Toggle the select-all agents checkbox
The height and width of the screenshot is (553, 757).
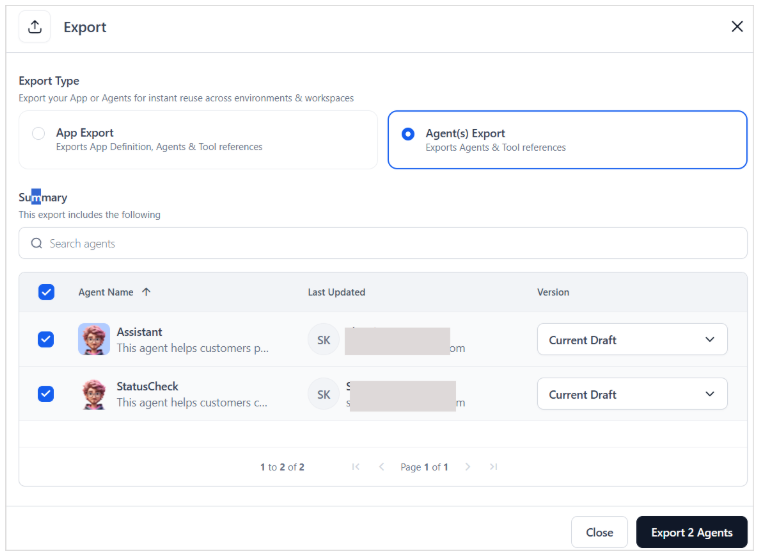[46, 292]
